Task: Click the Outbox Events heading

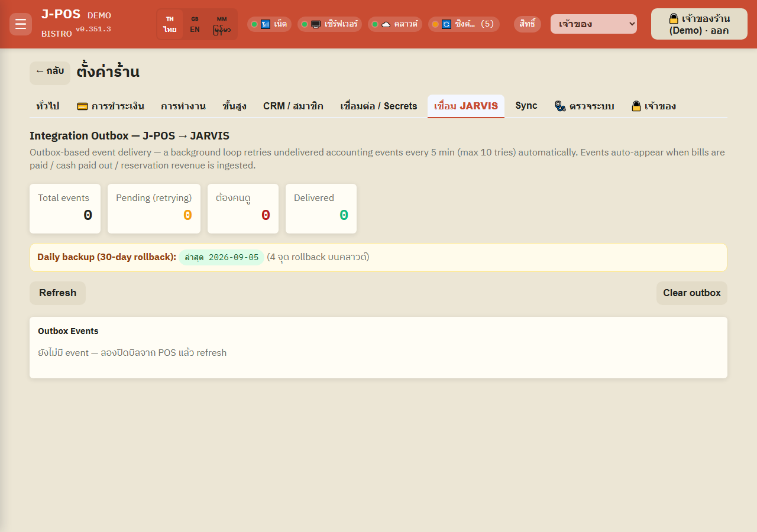Action: pos(68,331)
